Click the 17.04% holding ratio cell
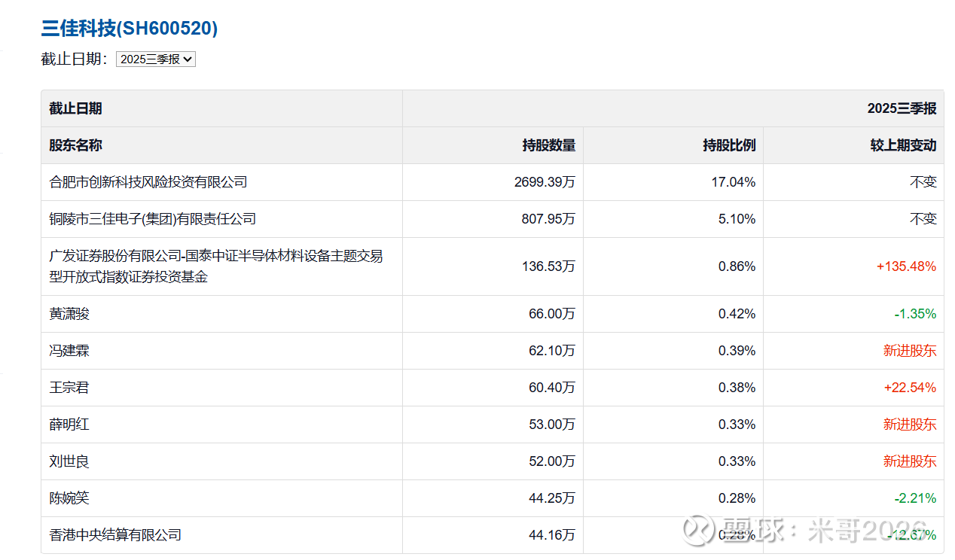 pyautogui.click(x=736, y=182)
